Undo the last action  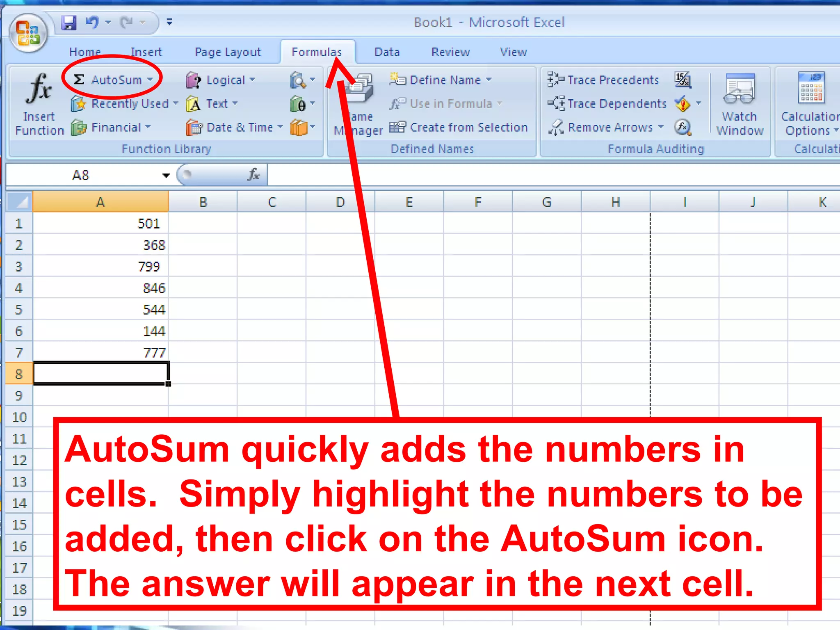point(92,22)
